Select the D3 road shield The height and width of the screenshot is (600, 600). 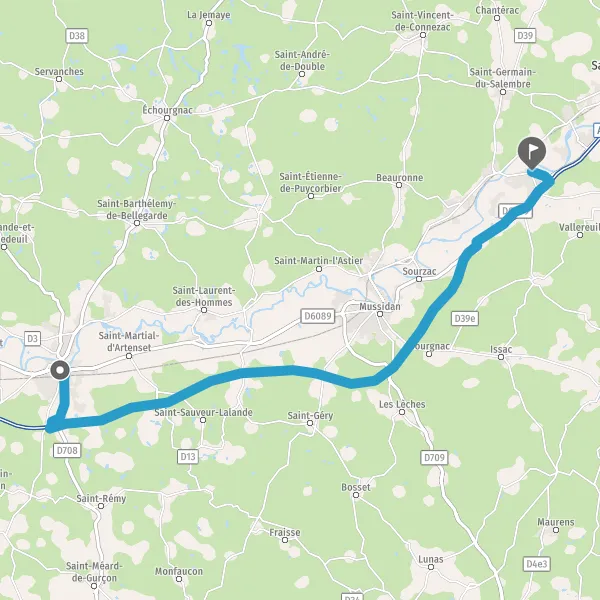[33, 339]
